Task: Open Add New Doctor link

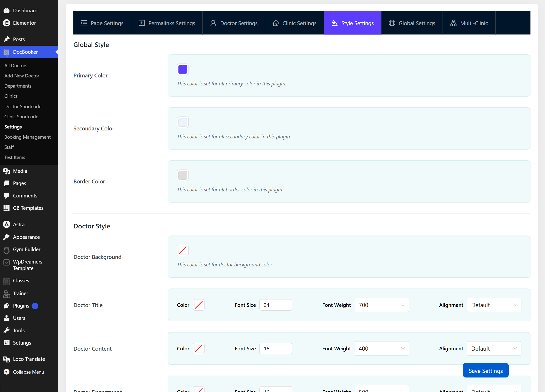Action: coord(22,76)
